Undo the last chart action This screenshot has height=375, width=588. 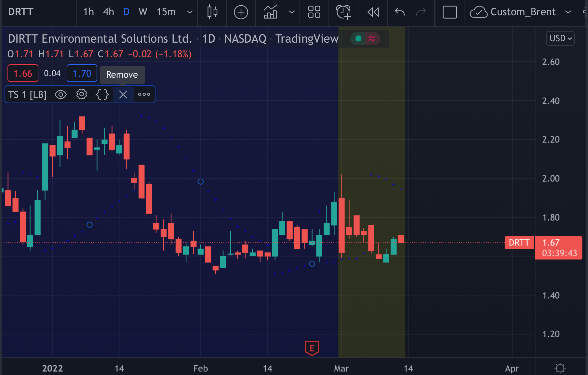coord(400,12)
